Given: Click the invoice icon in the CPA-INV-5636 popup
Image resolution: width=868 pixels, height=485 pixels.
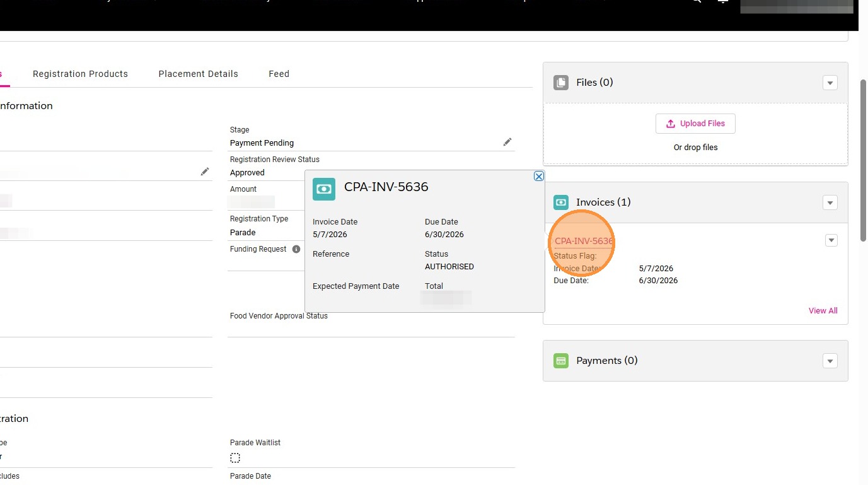Looking at the screenshot, I should [324, 189].
